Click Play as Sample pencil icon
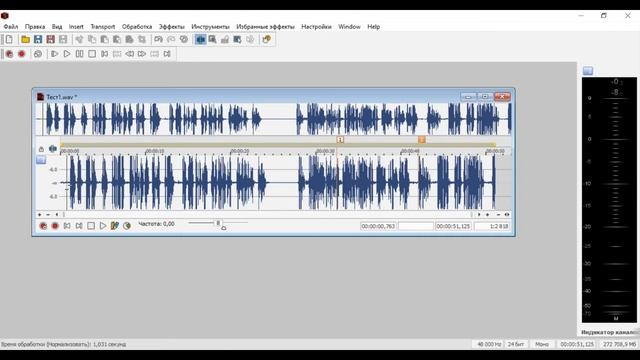 [x=115, y=226]
